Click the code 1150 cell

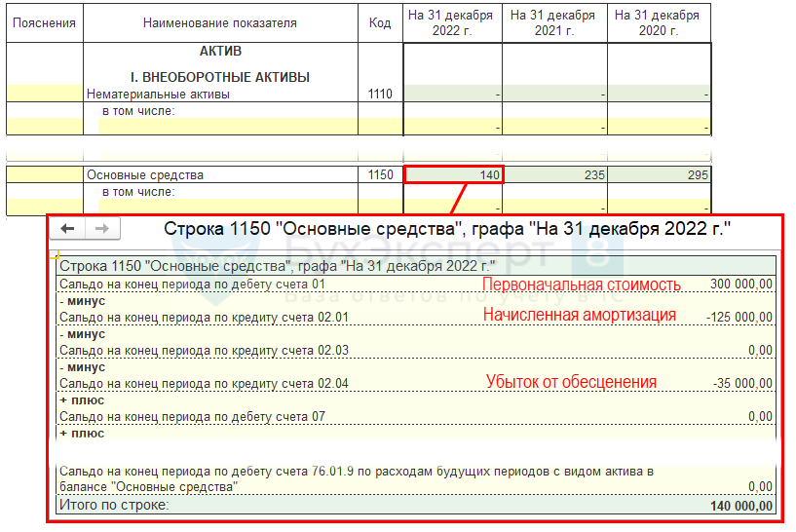(381, 175)
